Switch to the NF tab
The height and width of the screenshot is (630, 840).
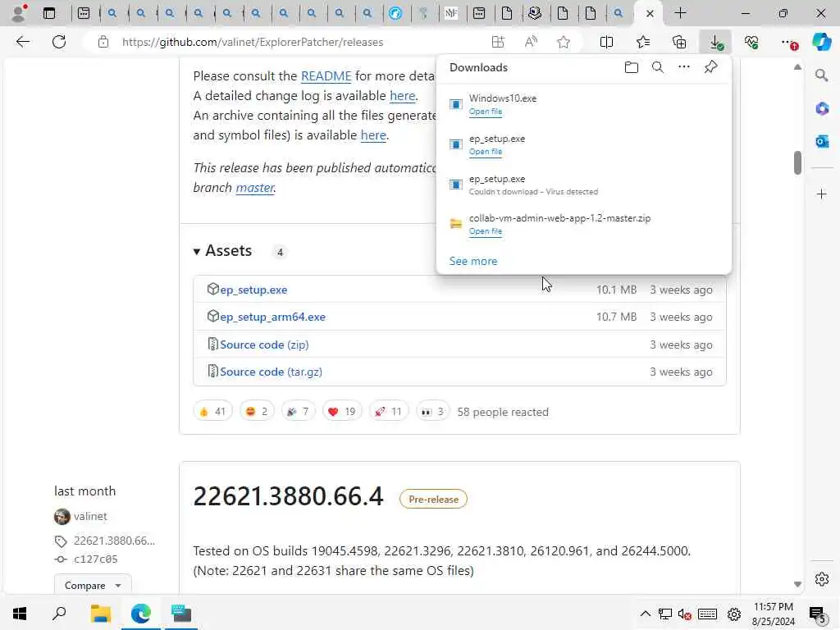tap(451, 13)
